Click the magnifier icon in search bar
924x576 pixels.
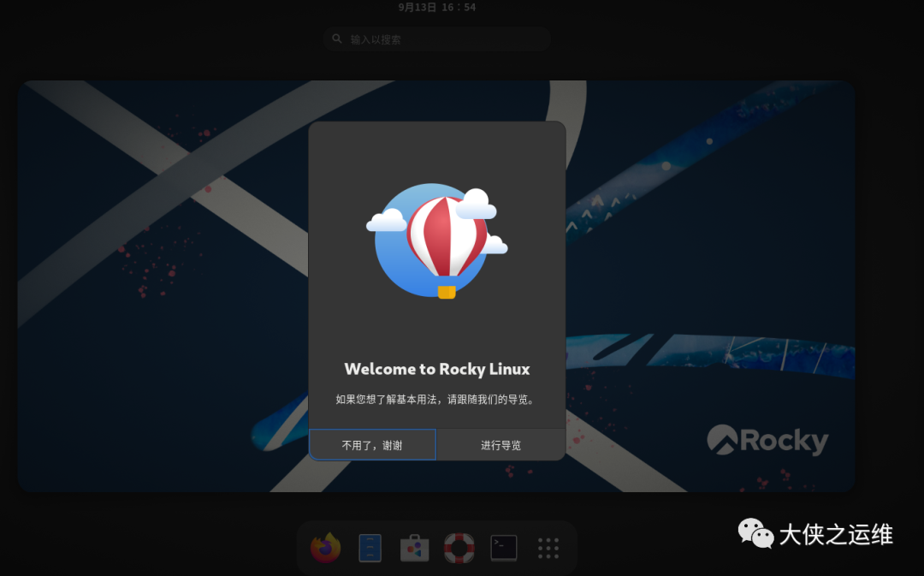point(337,39)
